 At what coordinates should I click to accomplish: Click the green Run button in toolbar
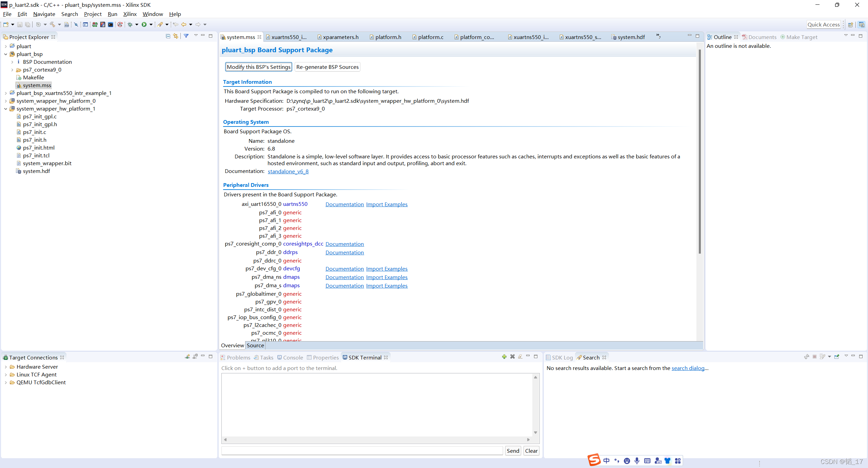(144, 24)
